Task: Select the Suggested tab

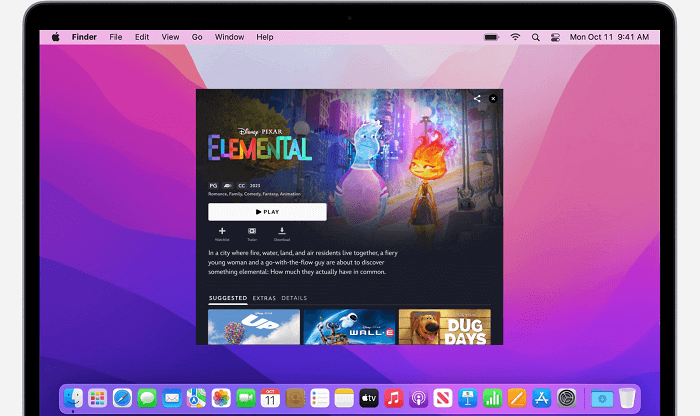Action: click(228, 298)
